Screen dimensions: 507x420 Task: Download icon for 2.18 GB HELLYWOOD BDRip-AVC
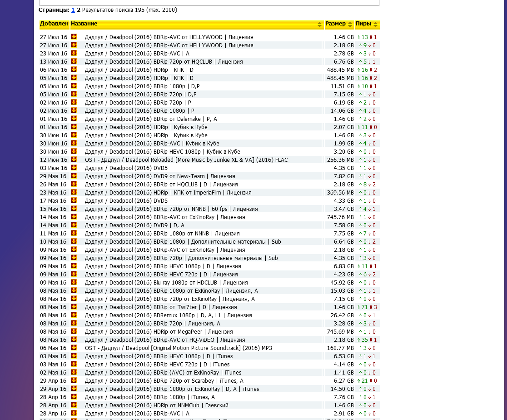(x=74, y=45)
